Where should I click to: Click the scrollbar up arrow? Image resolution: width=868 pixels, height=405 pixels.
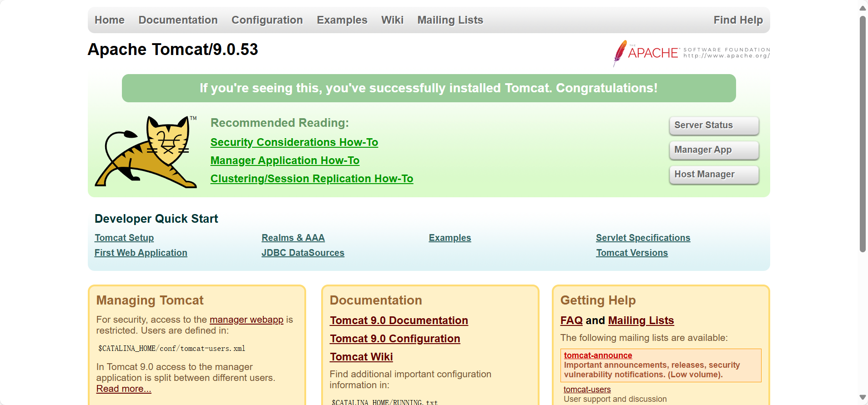pos(863,8)
